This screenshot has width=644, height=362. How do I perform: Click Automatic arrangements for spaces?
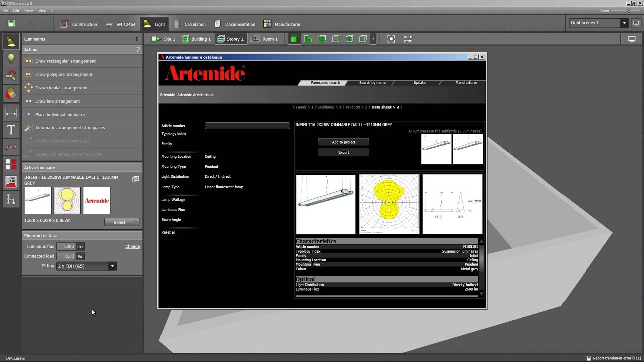70,128
